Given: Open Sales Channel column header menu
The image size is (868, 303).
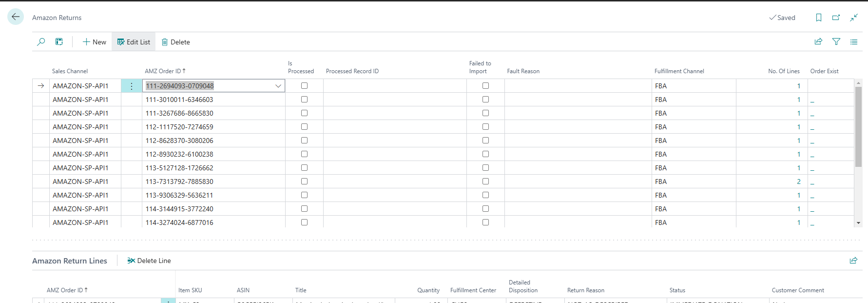Looking at the screenshot, I should (x=70, y=71).
